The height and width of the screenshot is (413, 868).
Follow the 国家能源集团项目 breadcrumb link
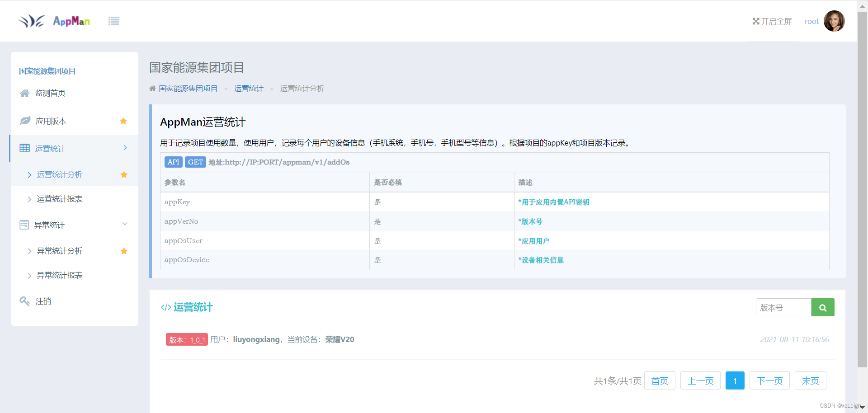click(188, 89)
